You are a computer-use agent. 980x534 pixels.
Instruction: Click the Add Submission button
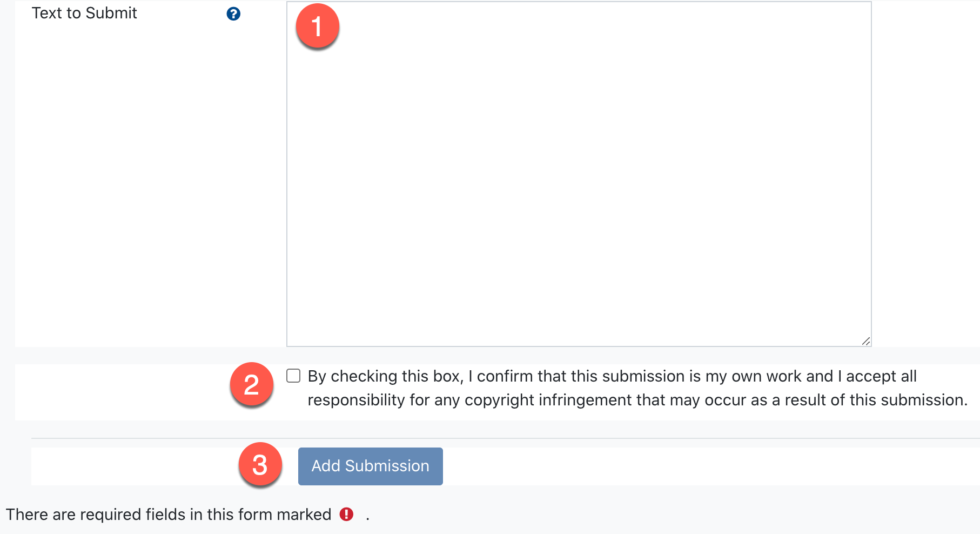(370, 466)
